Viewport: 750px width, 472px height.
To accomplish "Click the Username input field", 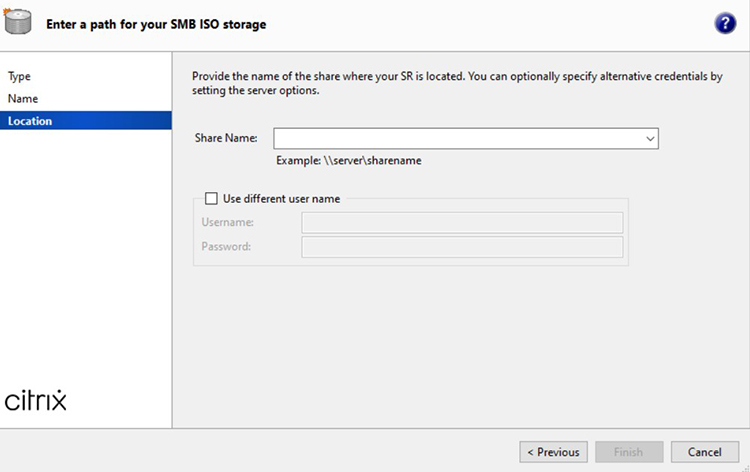I will point(461,222).
